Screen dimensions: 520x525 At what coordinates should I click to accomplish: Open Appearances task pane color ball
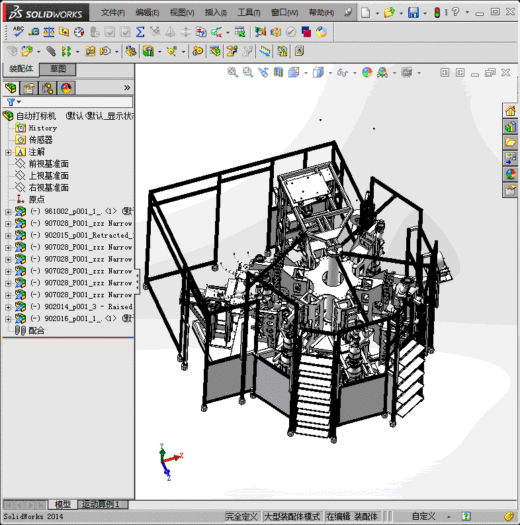pyautogui.click(x=510, y=174)
